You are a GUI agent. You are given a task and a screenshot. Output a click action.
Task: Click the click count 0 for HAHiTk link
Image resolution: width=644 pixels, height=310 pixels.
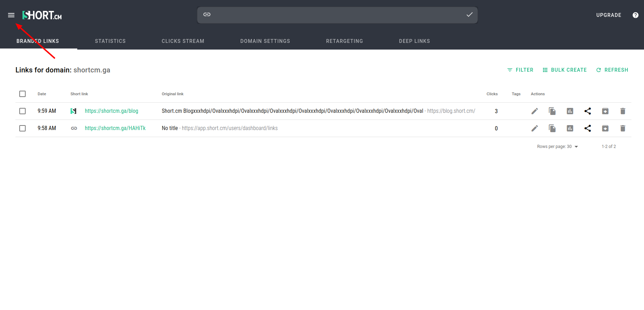click(x=496, y=128)
